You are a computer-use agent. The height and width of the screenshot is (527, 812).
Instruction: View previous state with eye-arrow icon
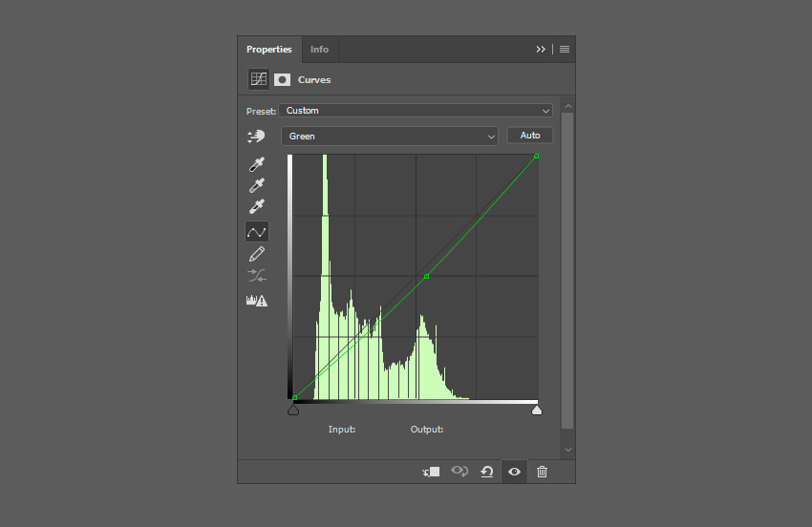459,471
